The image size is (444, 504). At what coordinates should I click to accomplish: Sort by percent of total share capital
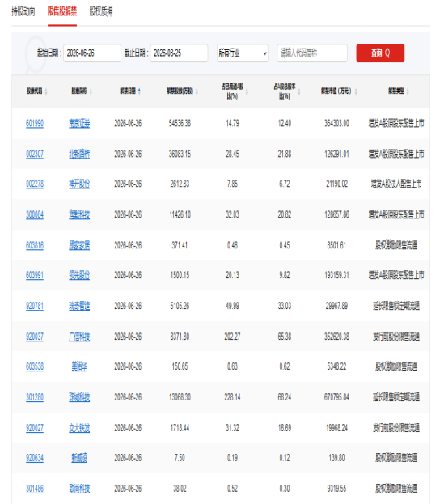[298, 91]
